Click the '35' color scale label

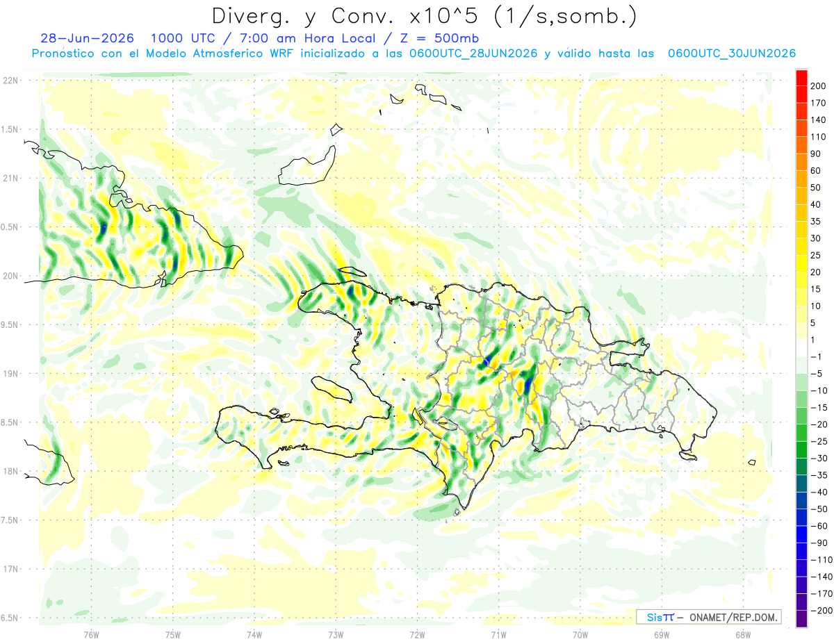tap(817, 222)
